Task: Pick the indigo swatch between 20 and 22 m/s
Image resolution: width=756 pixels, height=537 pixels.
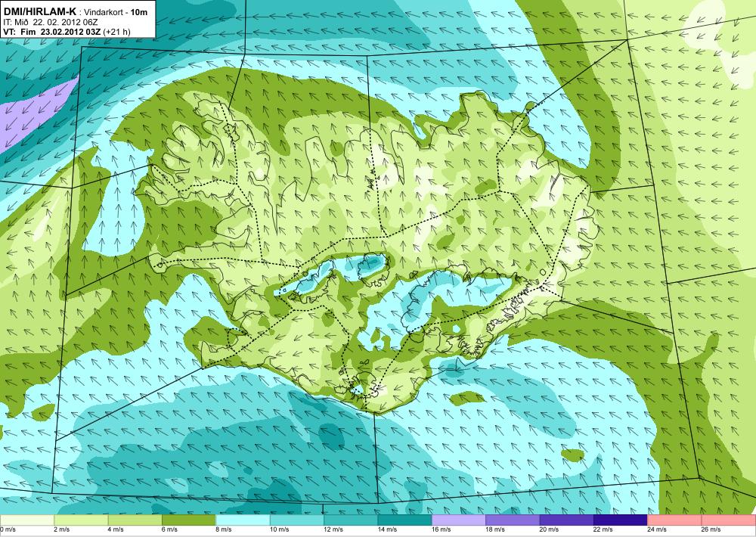Action: tap(567, 520)
